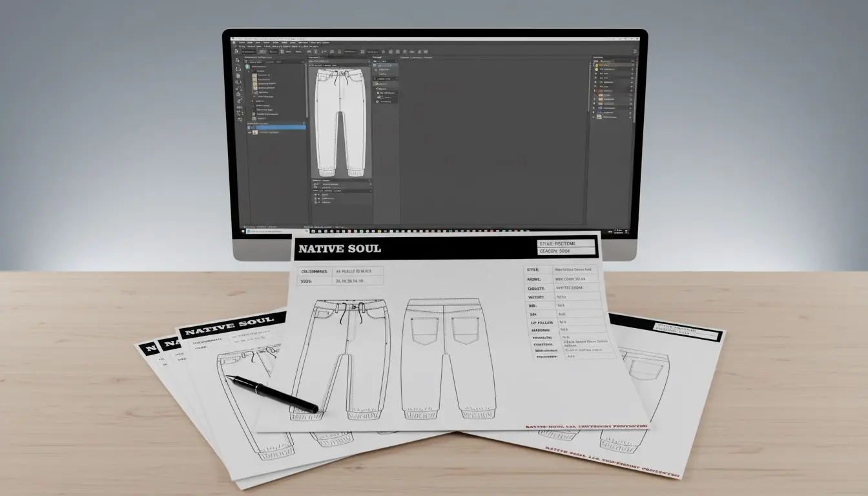Viewport: 868px width, 496px height.
Task: Open the system tray clock on the taskbar
Action: pos(617,231)
